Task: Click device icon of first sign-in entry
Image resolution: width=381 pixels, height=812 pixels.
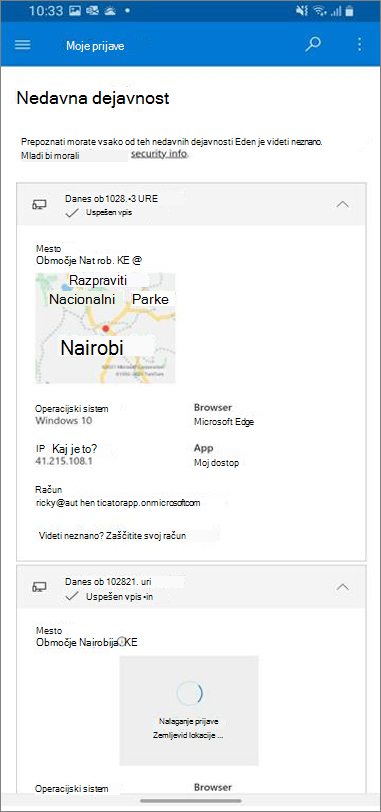Action: pos(39,205)
